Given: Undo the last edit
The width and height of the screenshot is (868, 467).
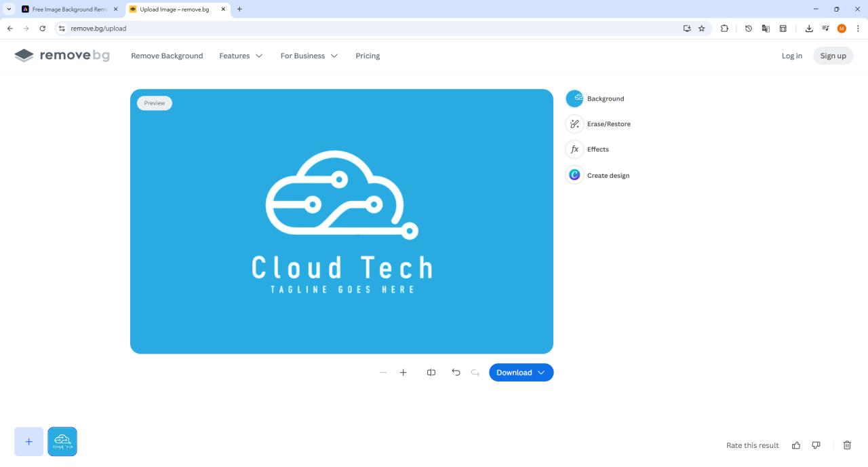Looking at the screenshot, I should click(x=456, y=372).
